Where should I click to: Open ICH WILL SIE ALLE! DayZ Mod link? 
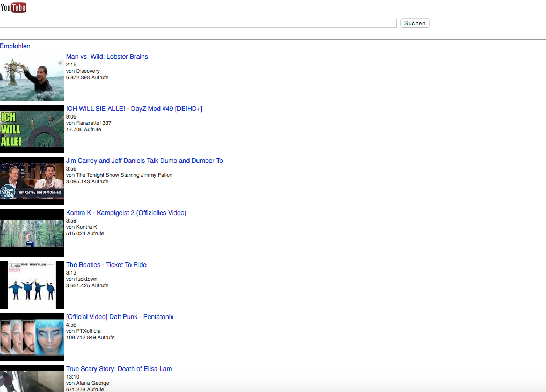[x=134, y=109]
